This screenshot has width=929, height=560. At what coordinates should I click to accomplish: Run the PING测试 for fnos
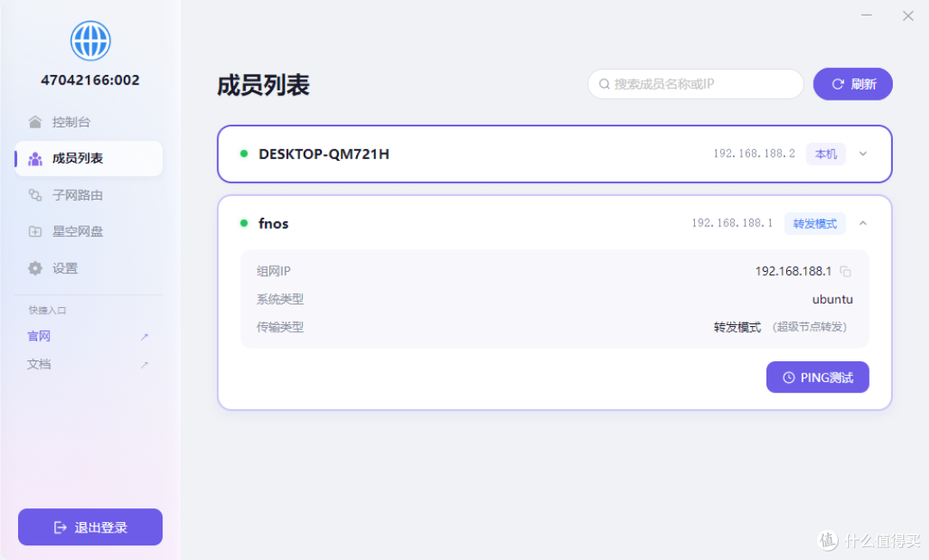(818, 377)
